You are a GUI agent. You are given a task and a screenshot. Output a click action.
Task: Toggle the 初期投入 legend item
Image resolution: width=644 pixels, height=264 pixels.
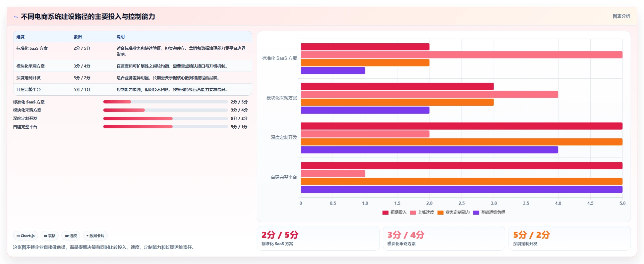[x=394, y=212]
